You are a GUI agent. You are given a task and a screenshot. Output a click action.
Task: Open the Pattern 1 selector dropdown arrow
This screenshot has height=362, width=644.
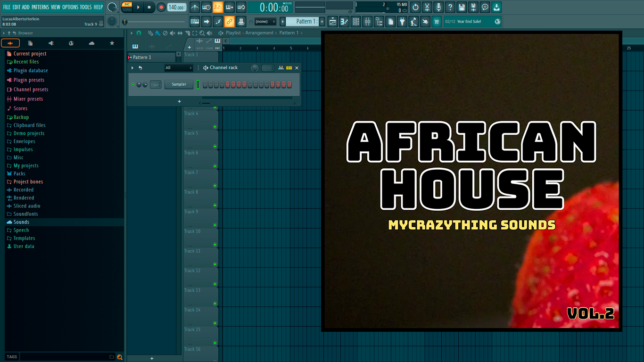pyautogui.click(x=283, y=21)
